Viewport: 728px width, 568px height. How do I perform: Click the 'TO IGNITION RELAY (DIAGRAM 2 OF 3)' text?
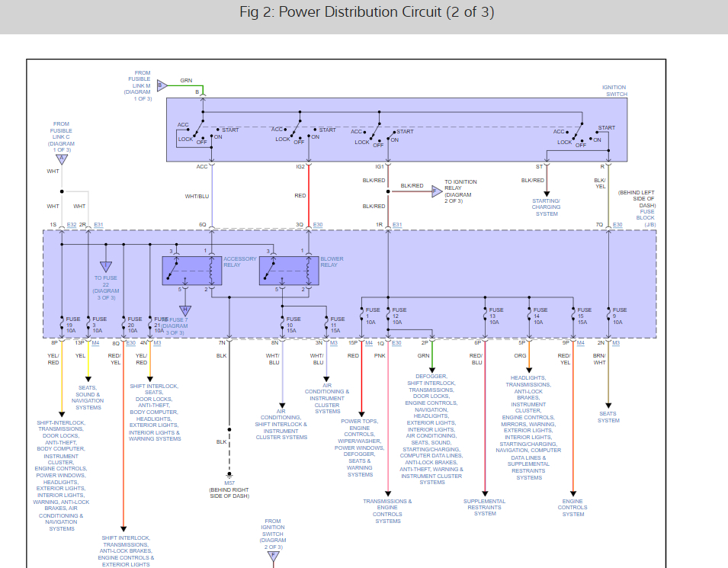(460, 191)
